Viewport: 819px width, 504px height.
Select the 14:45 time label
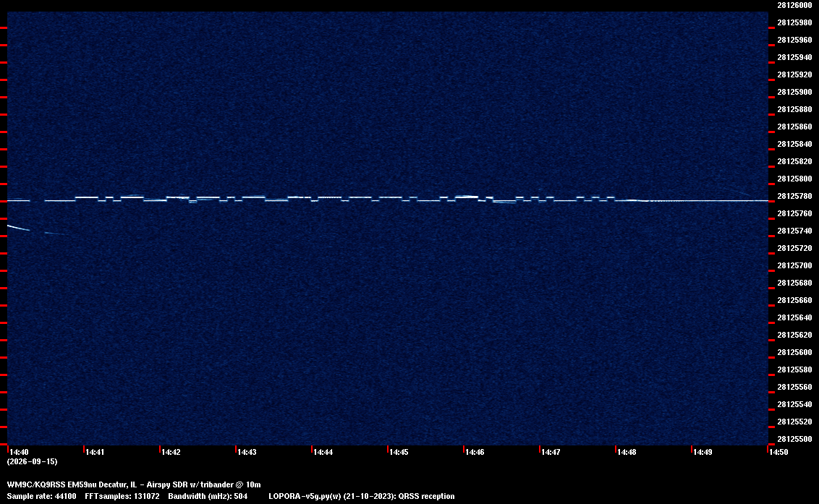[399, 452]
